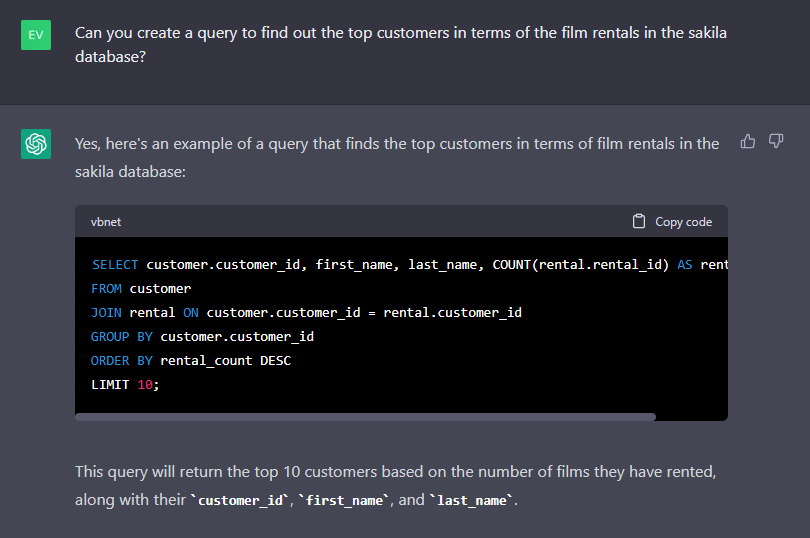Click the reply text 'Yes, here's an example'

(397, 157)
